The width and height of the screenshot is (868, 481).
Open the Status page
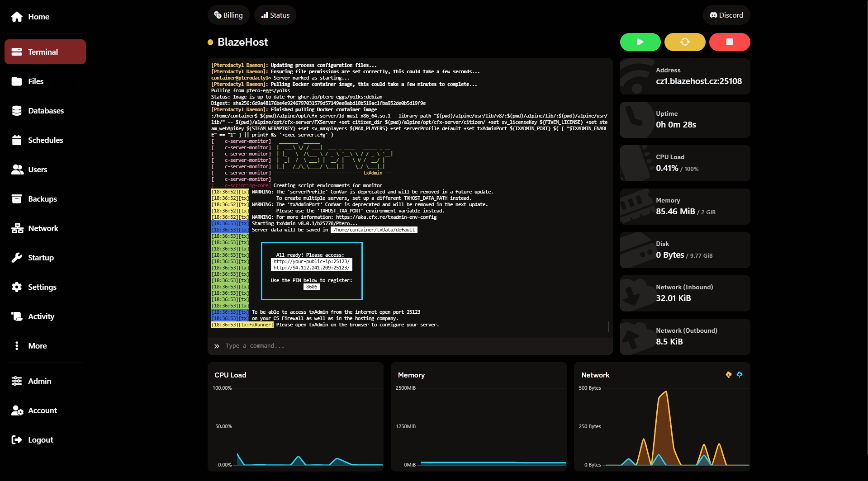(x=275, y=15)
